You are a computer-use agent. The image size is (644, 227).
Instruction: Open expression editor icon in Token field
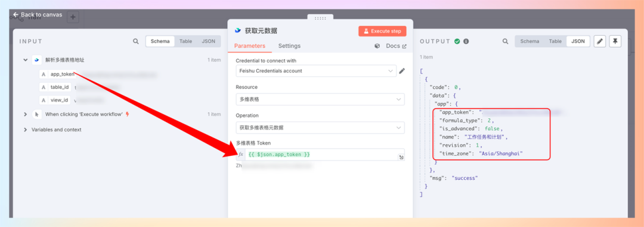401,158
